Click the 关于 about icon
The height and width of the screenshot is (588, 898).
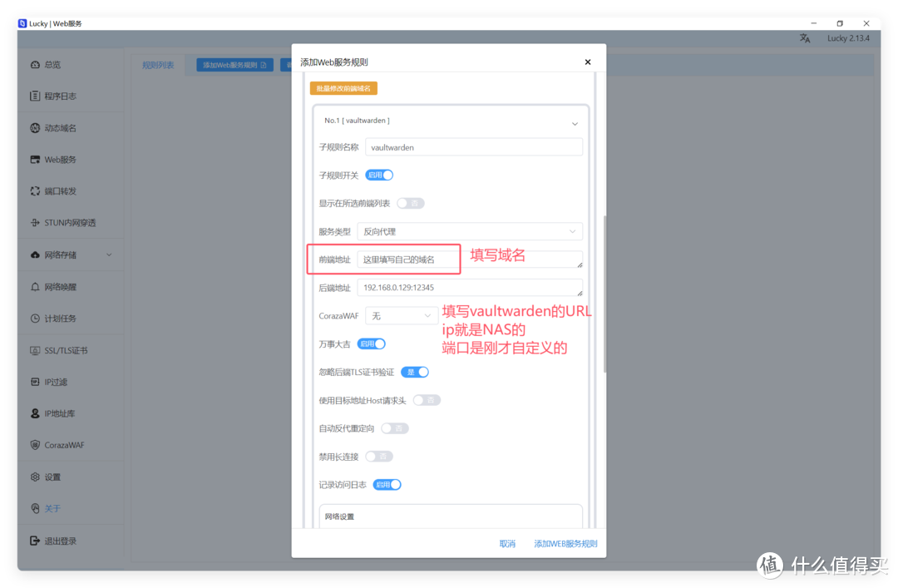(35, 508)
